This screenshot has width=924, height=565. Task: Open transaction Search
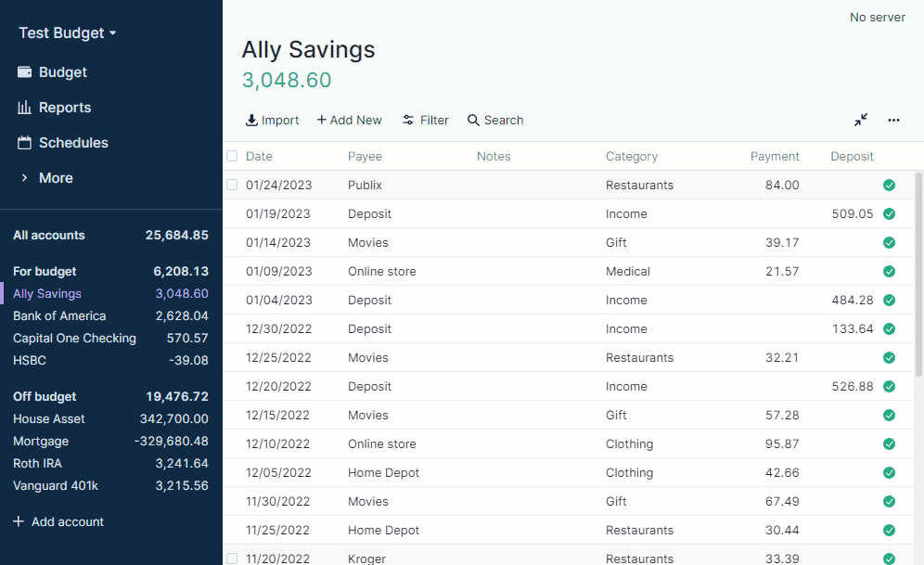495,121
